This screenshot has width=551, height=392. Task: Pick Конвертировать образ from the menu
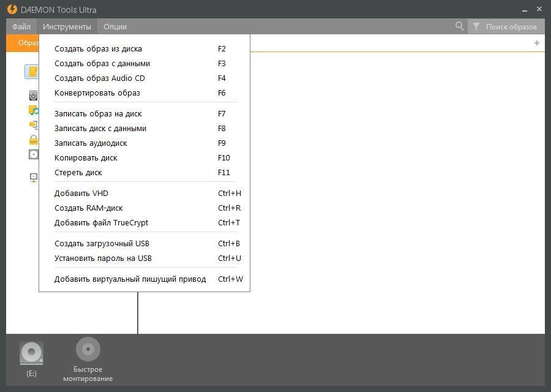coord(144,93)
